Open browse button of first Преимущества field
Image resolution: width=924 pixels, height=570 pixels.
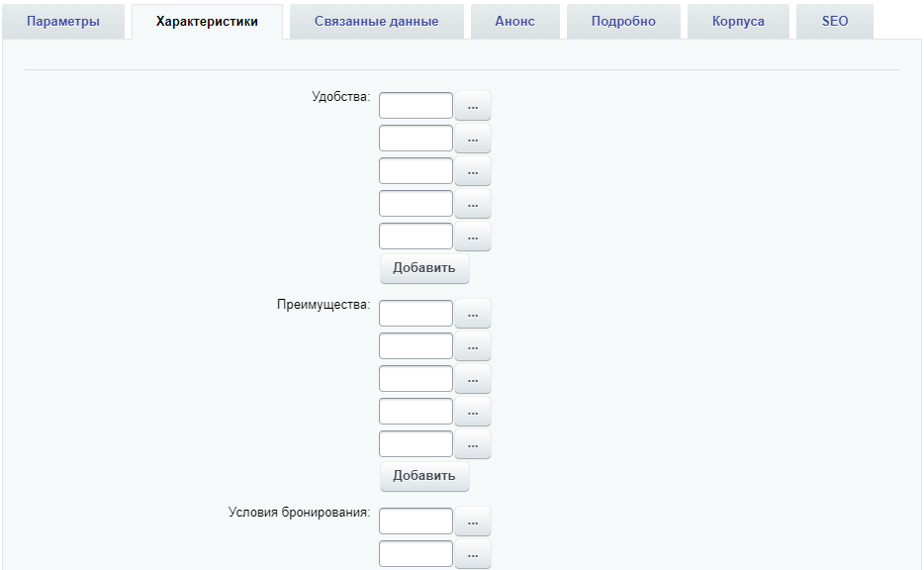pos(473,314)
